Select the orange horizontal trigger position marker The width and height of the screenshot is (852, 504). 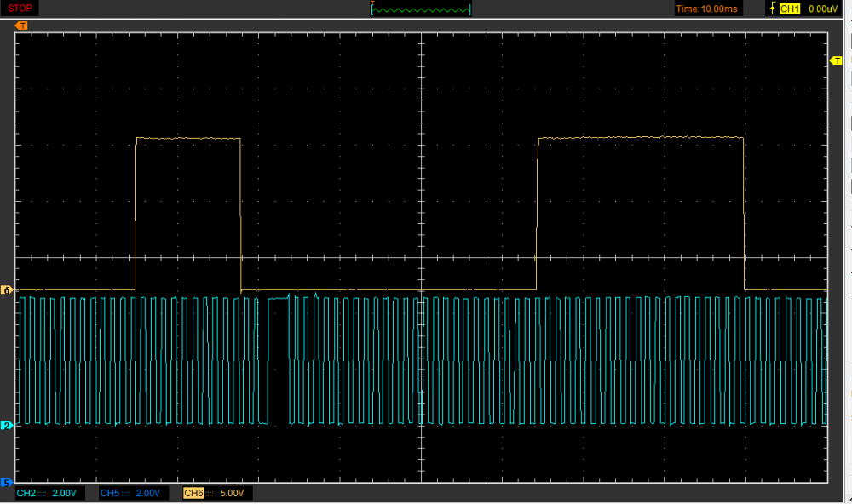click(22, 26)
